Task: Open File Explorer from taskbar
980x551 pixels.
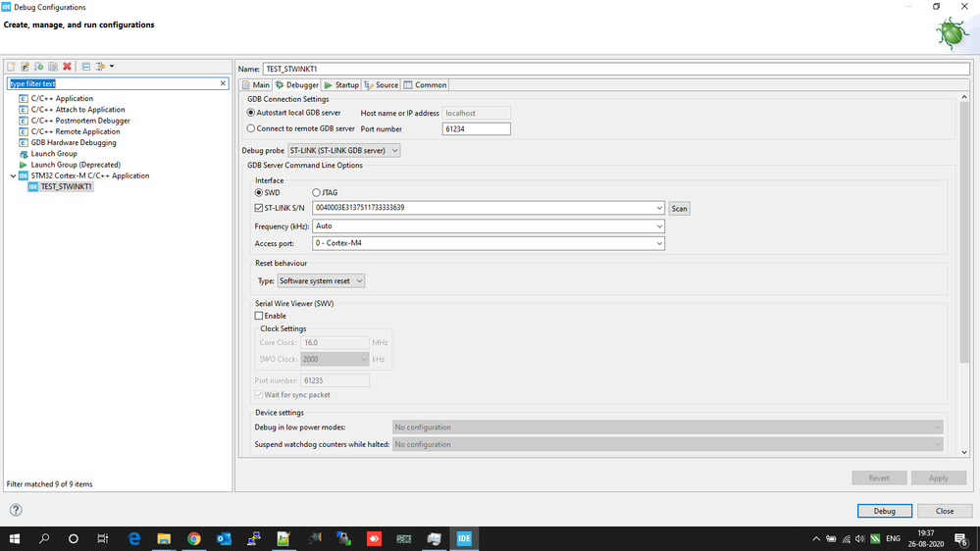Action: tap(164, 538)
